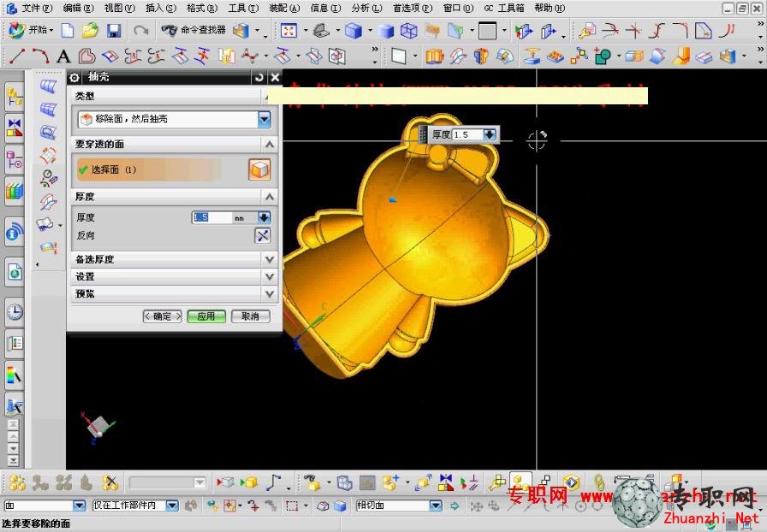Close the 抽壳 shell dialog
The image size is (767, 532).
(x=275, y=77)
